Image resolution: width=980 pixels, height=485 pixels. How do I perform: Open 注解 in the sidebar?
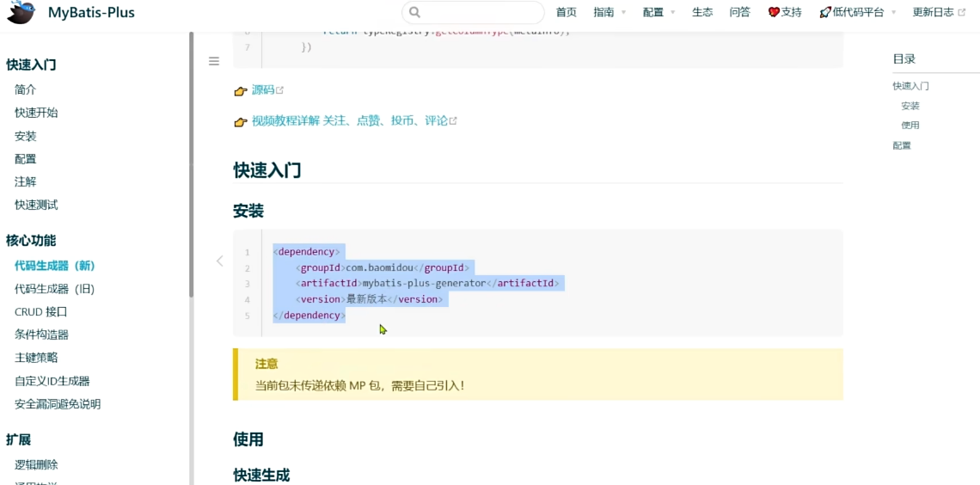point(26,182)
